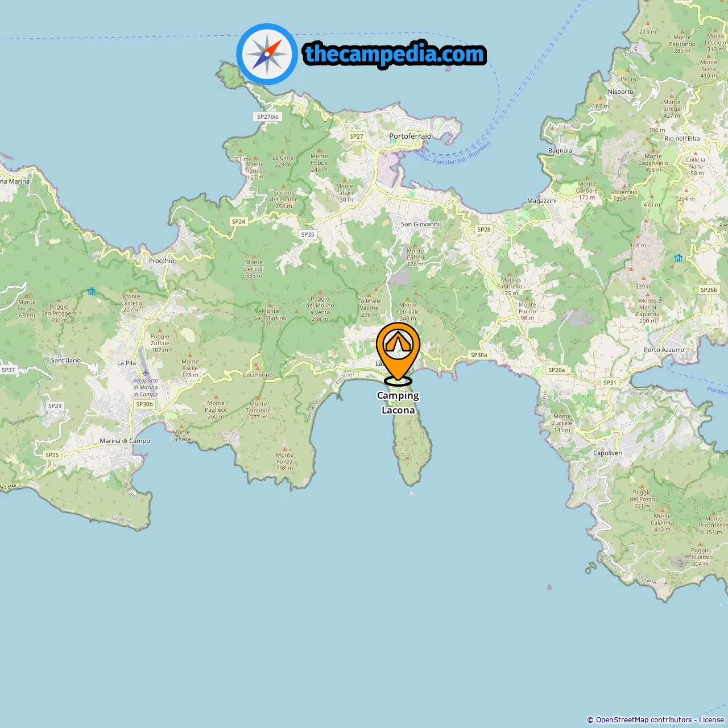The image size is (728, 728).
Task: Click the blue hut icon below Rio nell'Elba
Action: [678, 258]
